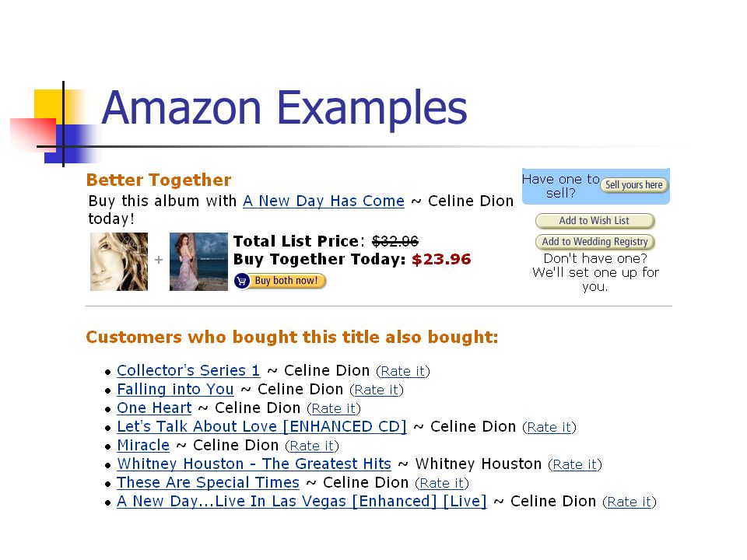Image resolution: width=747 pixels, height=560 pixels.
Task: Click Rate it next to Collector's Series 1
Action: (x=403, y=371)
